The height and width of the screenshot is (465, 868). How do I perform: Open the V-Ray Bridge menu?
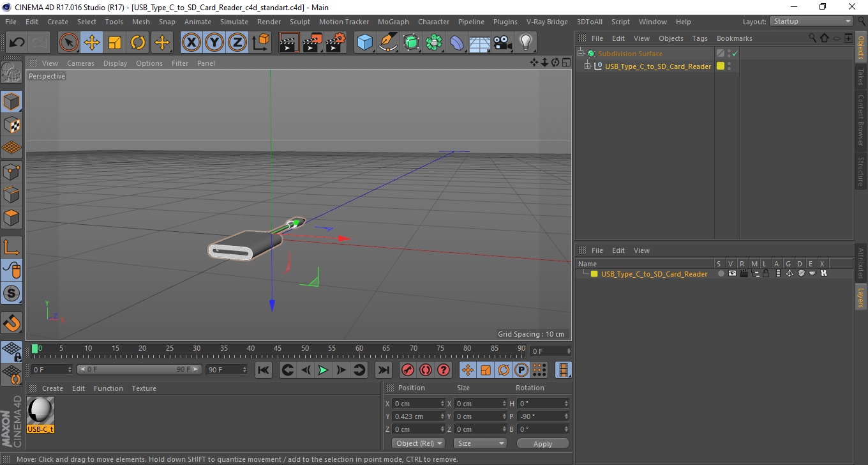(547, 22)
